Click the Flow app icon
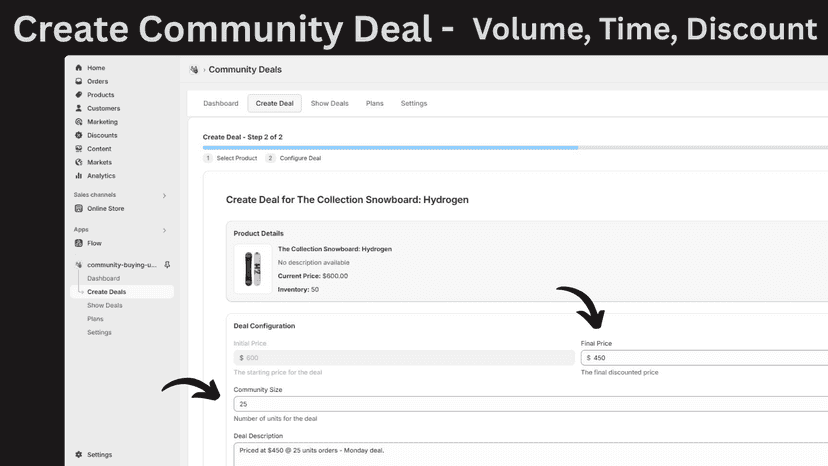The width and height of the screenshot is (828, 466). click(x=79, y=243)
